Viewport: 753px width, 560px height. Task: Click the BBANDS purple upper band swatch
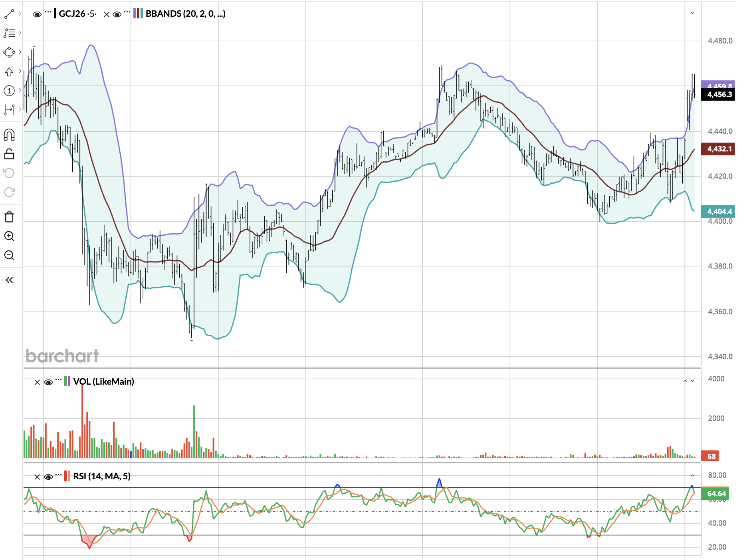(135, 14)
